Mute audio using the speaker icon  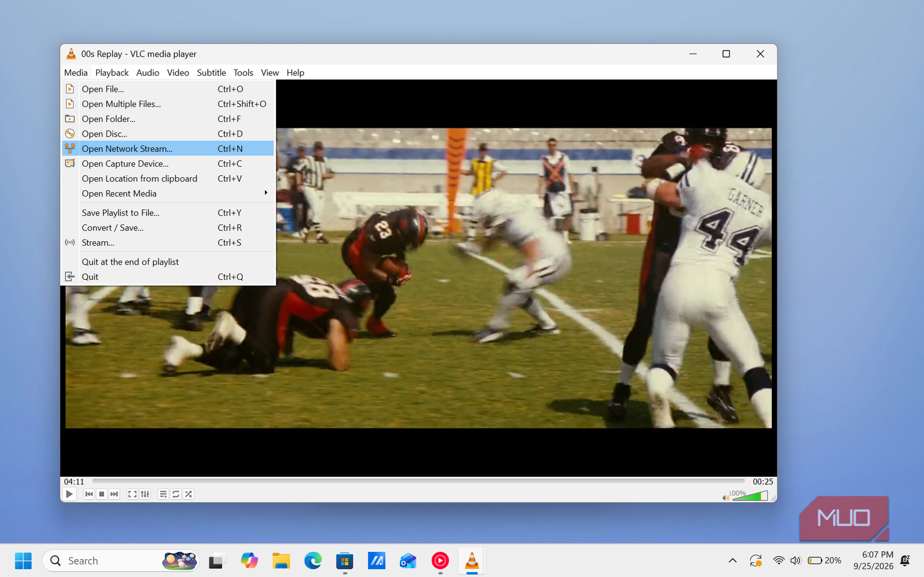click(x=726, y=498)
